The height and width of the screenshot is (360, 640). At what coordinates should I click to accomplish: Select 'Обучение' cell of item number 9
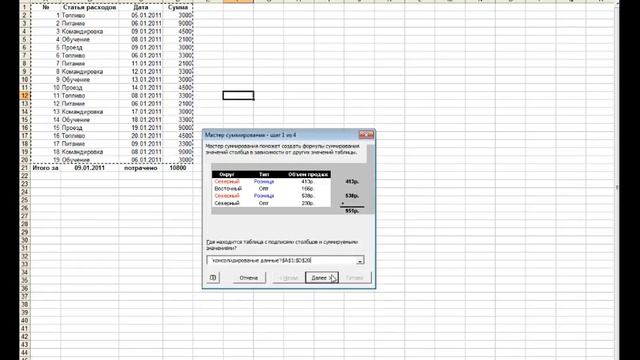[90, 80]
